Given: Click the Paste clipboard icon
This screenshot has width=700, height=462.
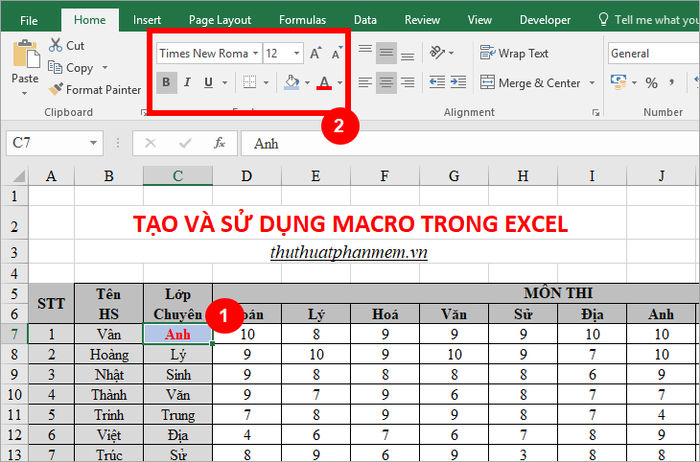Looking at the screenshot, I should (25, 58).
